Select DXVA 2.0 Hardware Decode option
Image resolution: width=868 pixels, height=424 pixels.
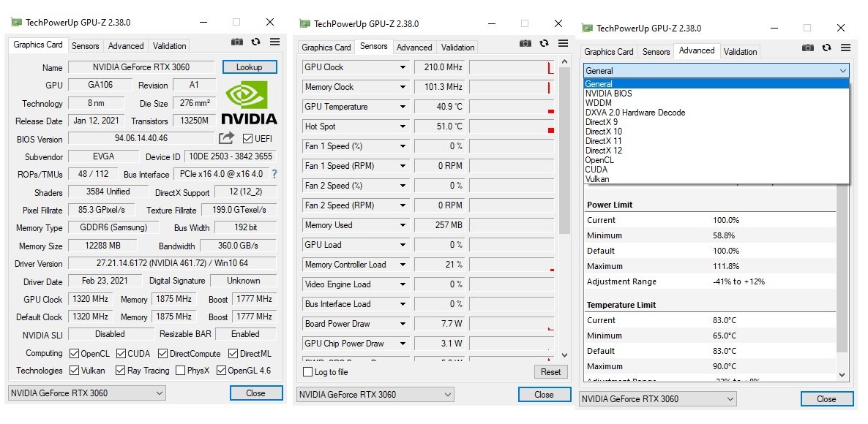[x=717, y=113]
